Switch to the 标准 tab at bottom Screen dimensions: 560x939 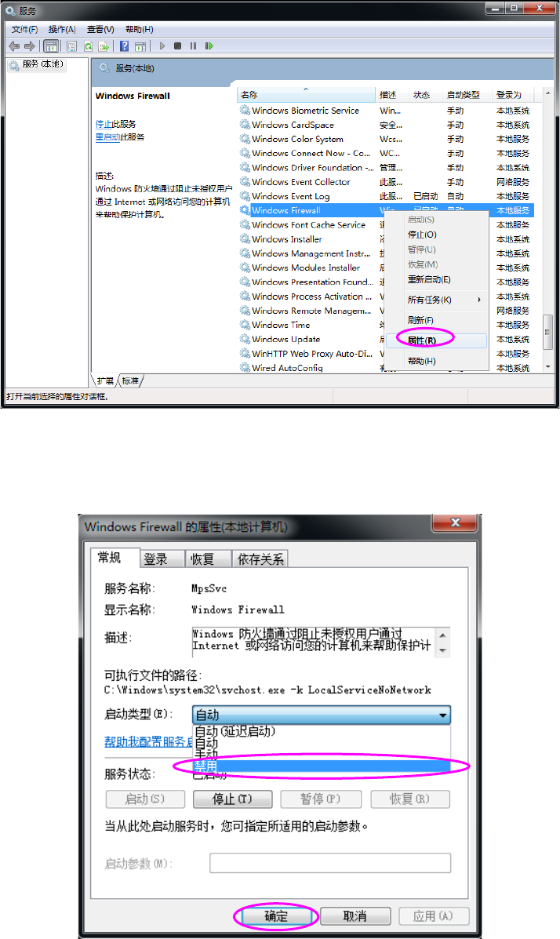pyautogui.click(x=130, y=381)
